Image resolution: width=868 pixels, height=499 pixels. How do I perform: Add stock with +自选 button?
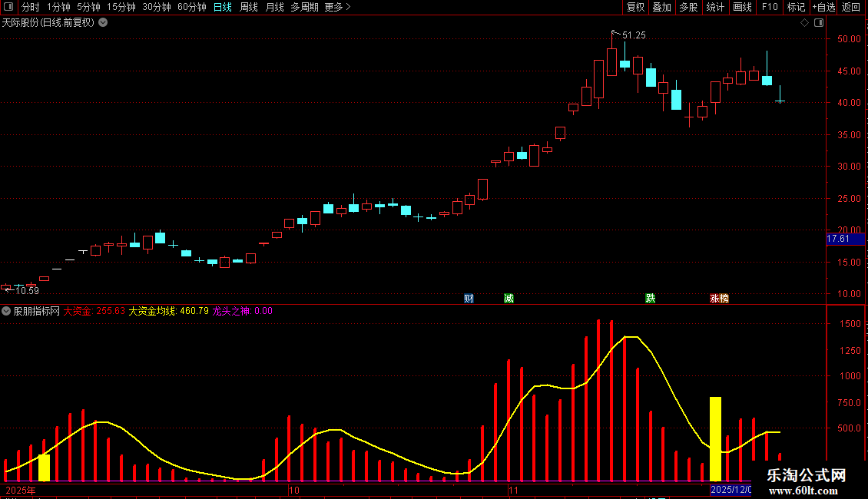tap(823, 7)
